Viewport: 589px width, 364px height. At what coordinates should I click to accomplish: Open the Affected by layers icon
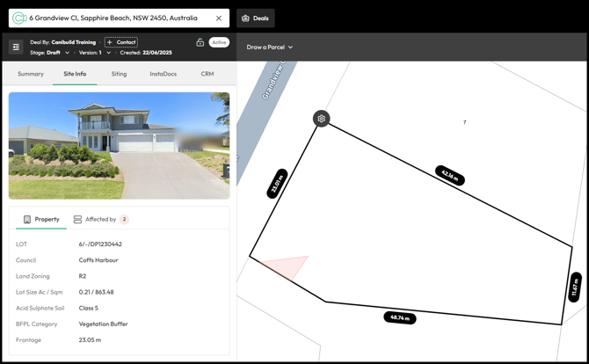[x=78, y=219]
